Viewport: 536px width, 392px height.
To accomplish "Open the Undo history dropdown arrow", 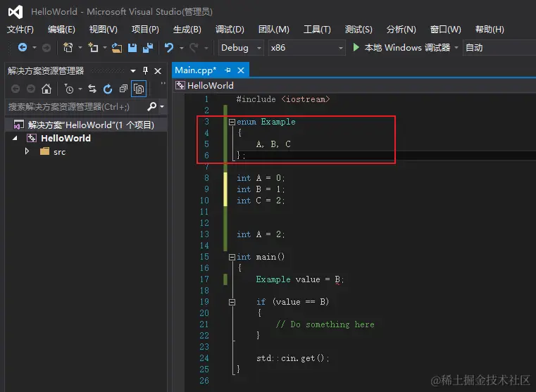I will tap(181, 48).
